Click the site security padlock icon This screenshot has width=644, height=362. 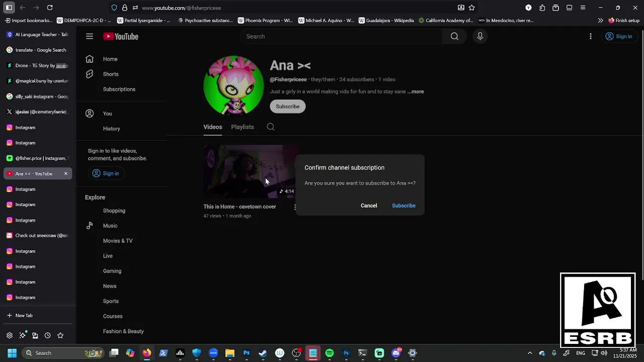click(125, 8)
